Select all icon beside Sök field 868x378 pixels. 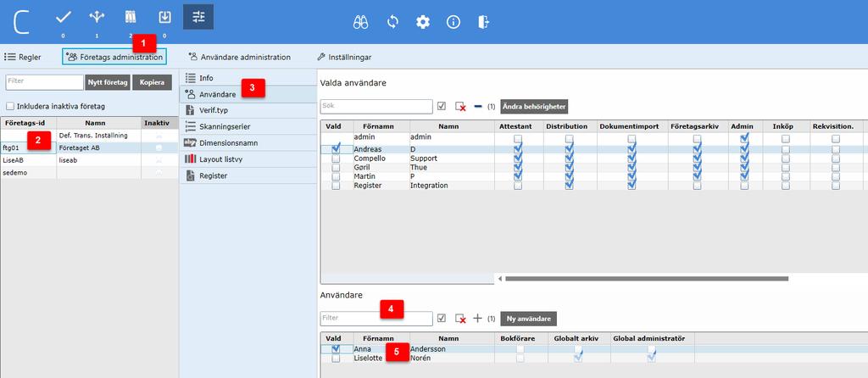click(x=441, y=106)
